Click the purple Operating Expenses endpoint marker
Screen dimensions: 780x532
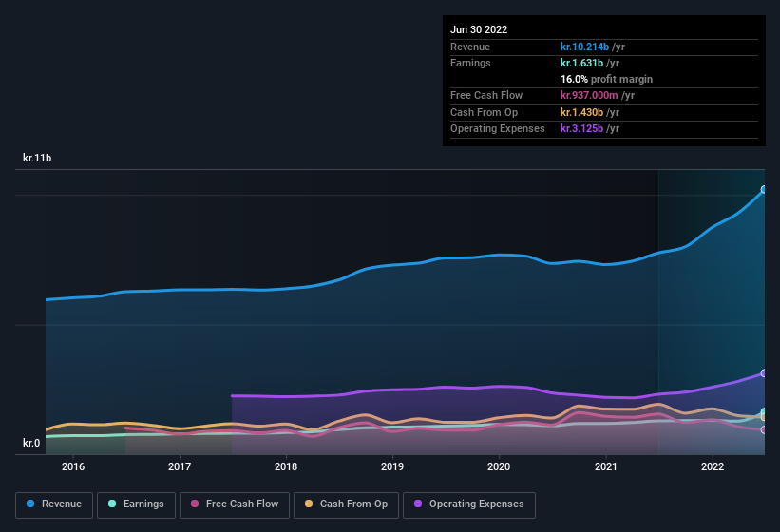tap(763, 373)
